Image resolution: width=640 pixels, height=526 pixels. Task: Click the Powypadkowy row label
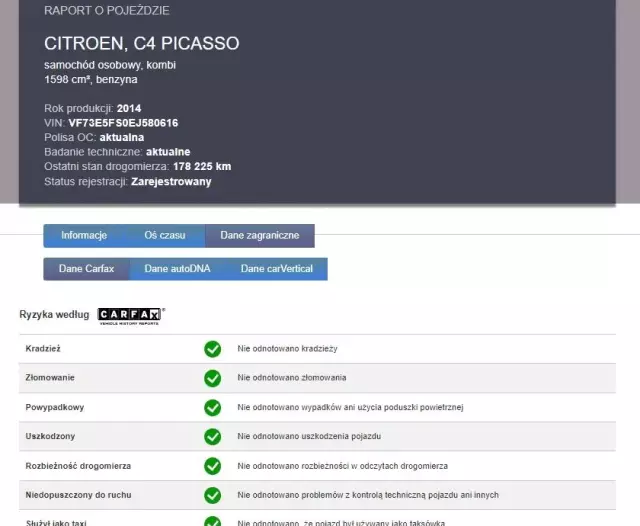[x=55, y=407]
